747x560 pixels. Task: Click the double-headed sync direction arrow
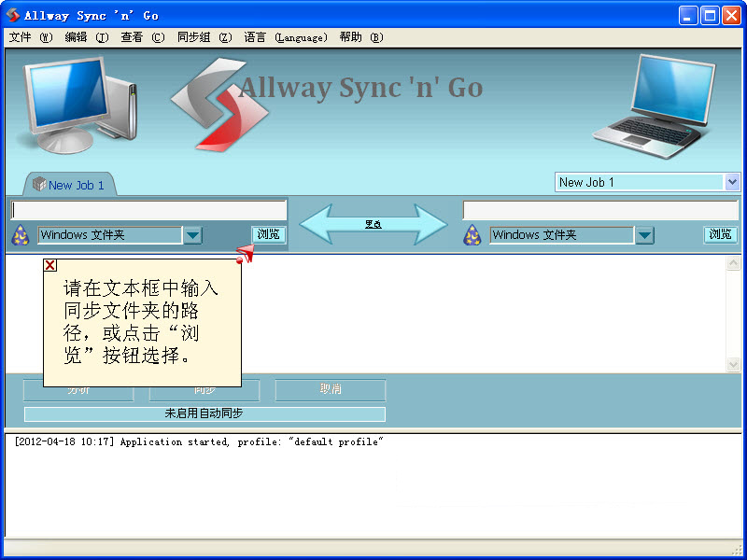point(373,224)
